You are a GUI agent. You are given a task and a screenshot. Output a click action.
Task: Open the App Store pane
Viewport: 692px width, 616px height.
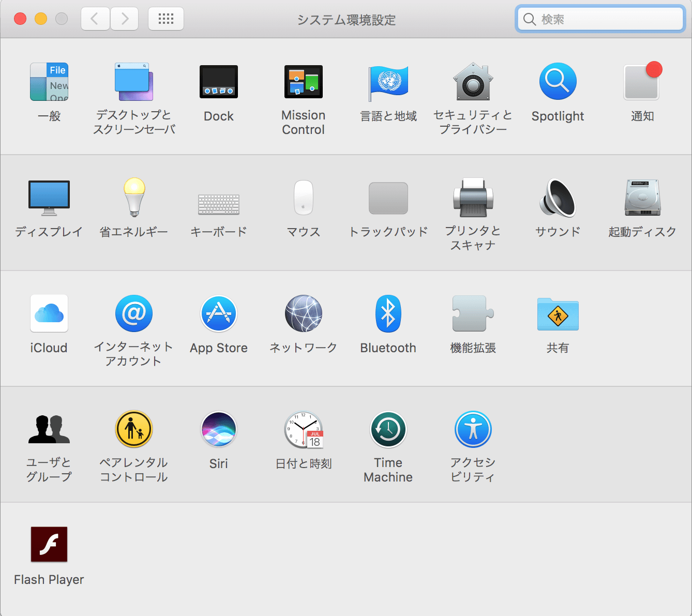(x=218, y=313)
